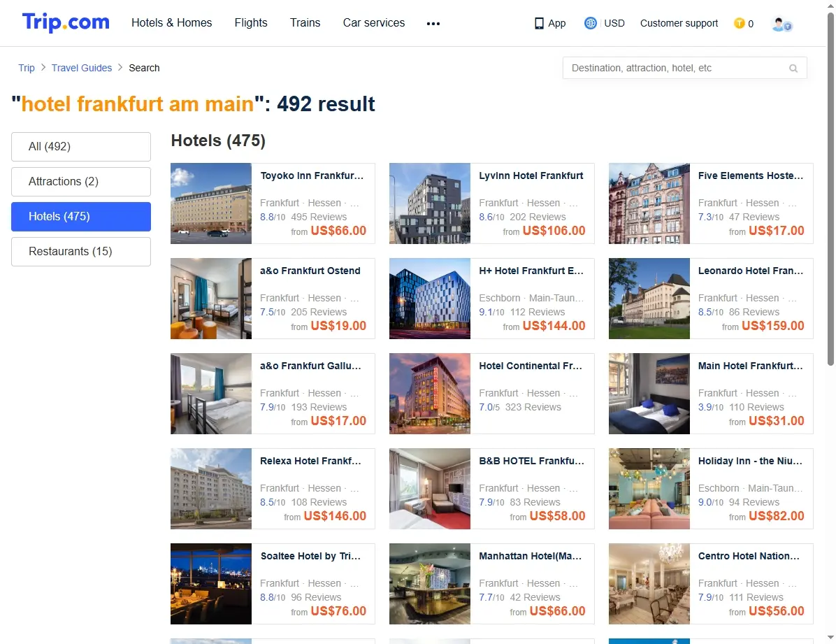The height and width of the screenshot is (644, 836).
Task: Open the a&o Frankfurt Gallus photo
Action: tap(210, 394)
